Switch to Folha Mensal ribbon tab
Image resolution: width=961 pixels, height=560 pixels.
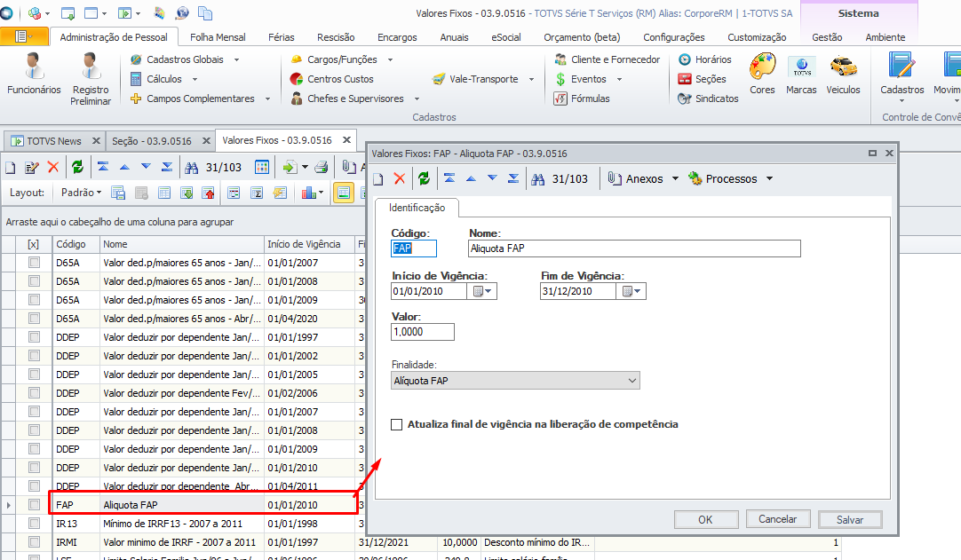[217, 37]
